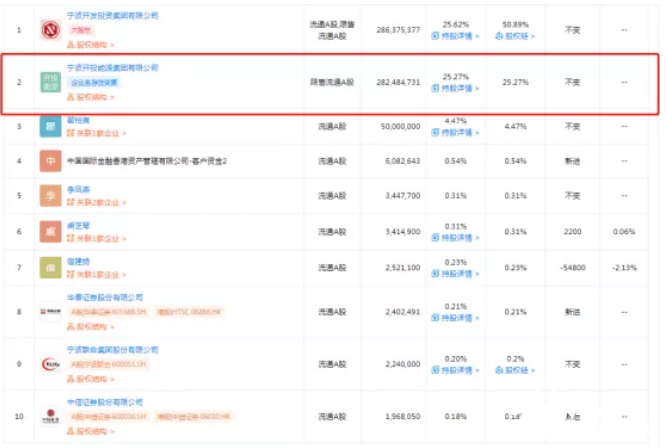Screen dimensions: 666x448
Task: Open 宁波开投能源集团有限公司 company page
Action: point(113,68)
